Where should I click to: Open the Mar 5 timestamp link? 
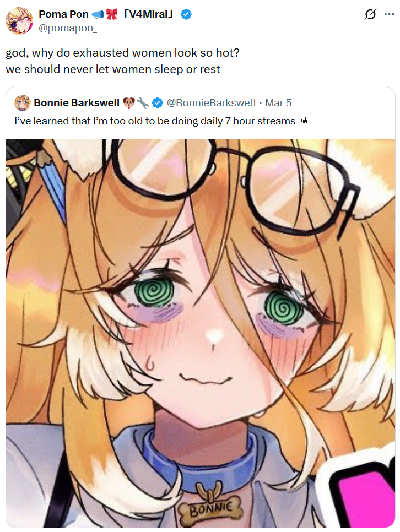tap(278, 103)
